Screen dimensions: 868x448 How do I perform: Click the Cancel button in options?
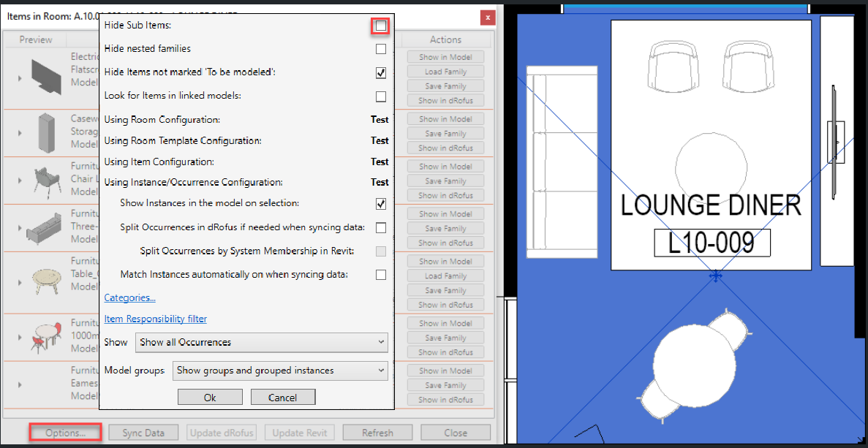(x=283, y=398)
